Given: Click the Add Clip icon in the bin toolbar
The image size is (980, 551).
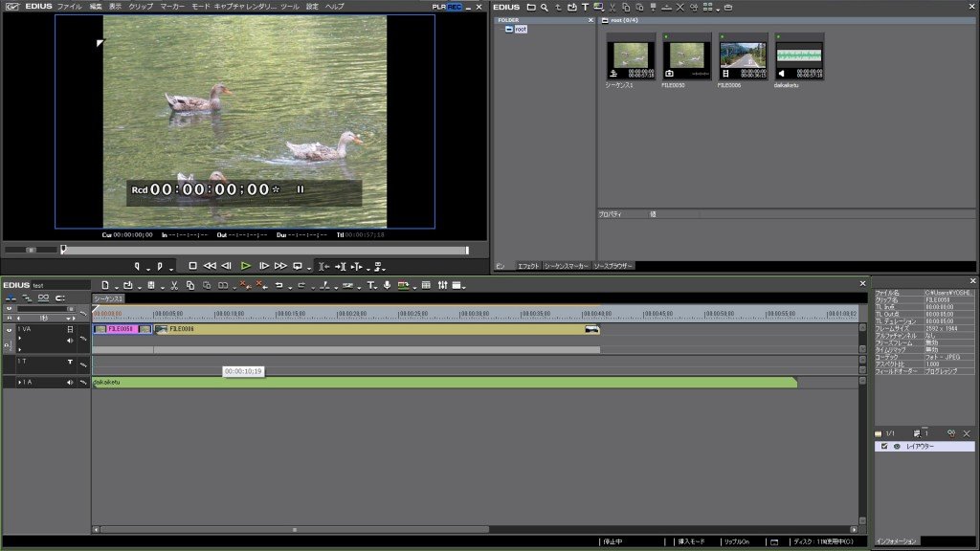Looking at the screenshot, I should [571, 8].
